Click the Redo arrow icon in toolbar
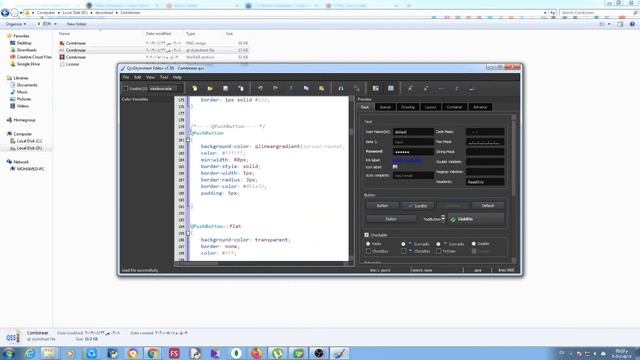 point(276,88)
